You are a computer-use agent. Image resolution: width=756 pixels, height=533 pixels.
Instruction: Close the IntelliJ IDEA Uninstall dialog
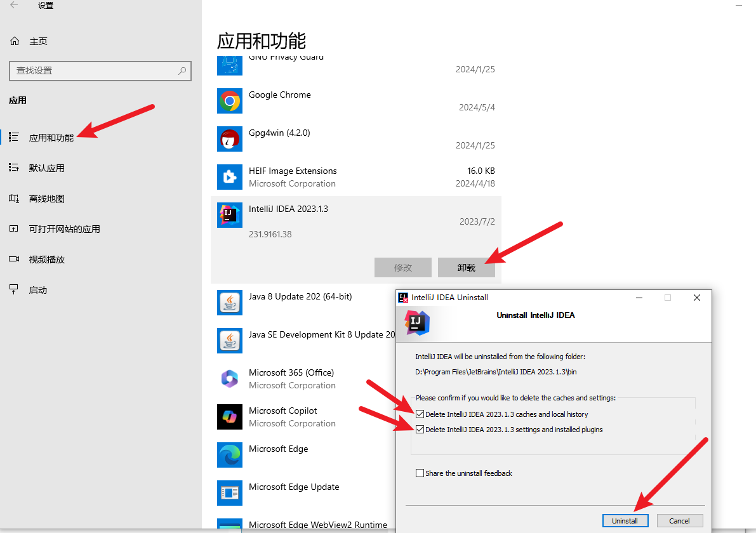click(x=697, y=298)
